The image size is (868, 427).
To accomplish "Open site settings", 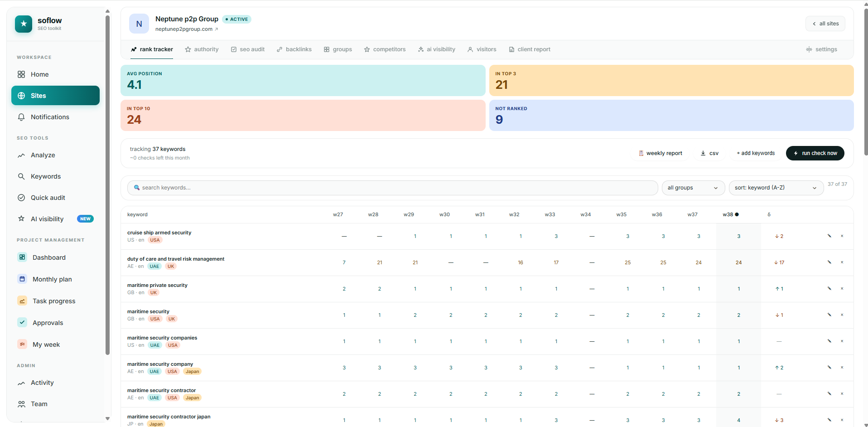I will pyautogui.click(x=822, y=49).
